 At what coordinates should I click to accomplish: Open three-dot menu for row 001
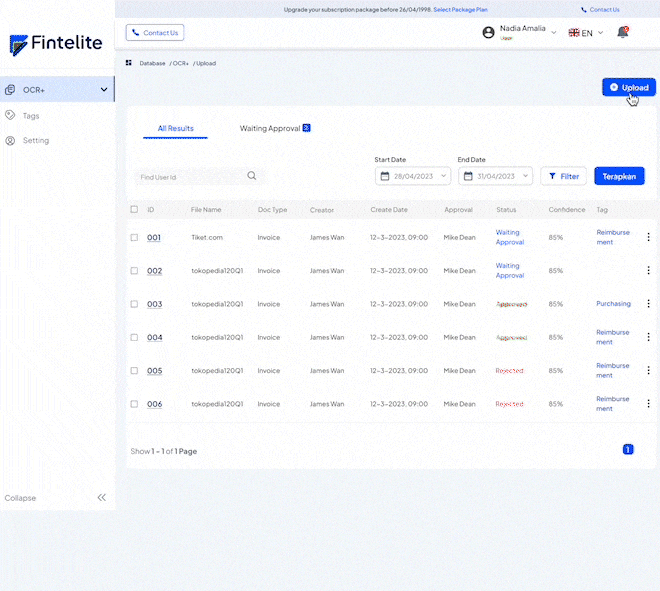click(648, 237)
